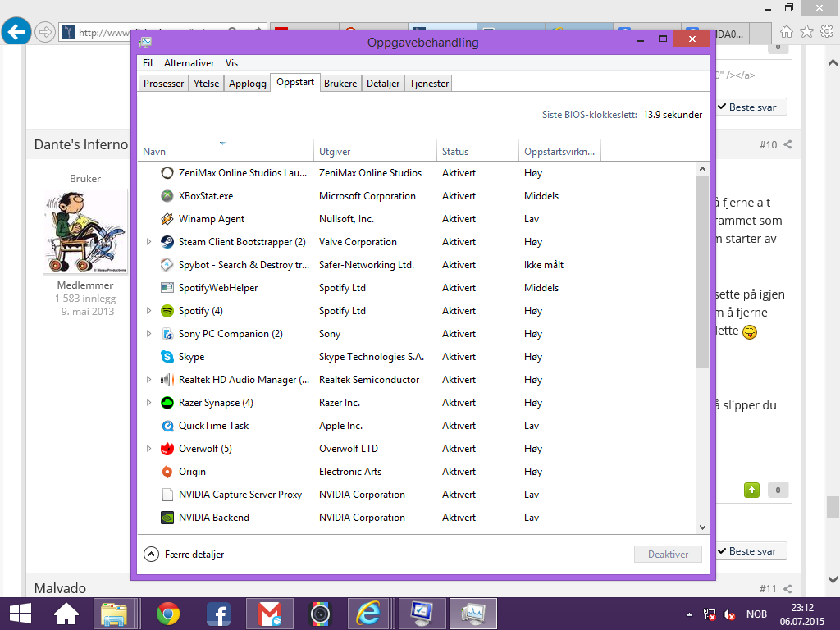Screen dimensions: 840x630
Task: Select the Winamp Agent row name
Action: (x=211, y=219)
